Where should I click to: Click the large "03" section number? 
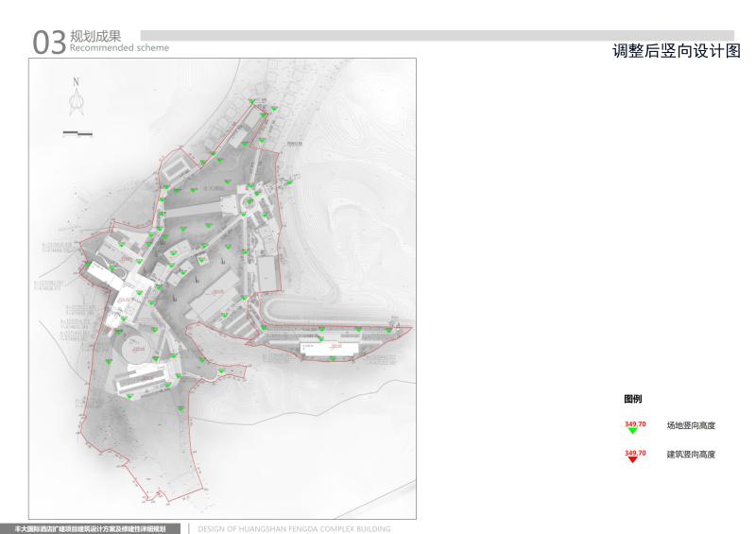coord(48,43)
